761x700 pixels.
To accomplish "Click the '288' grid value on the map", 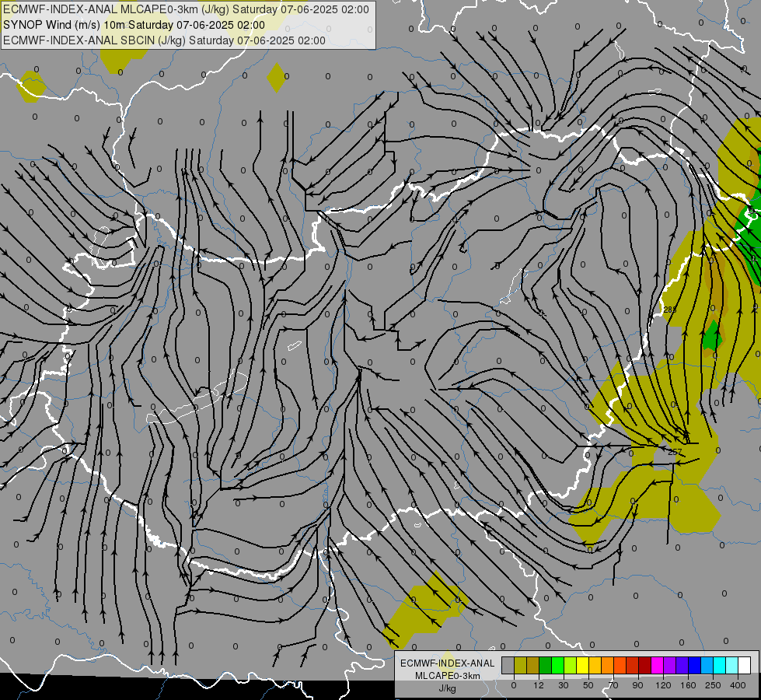I will coord(670,310).
